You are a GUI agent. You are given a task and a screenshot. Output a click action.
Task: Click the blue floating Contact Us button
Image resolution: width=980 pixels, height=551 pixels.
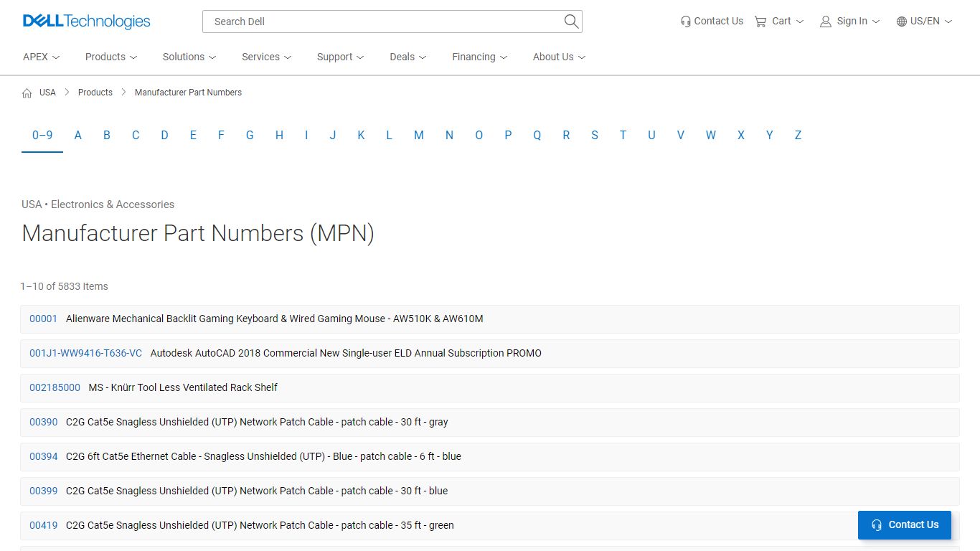[904, 525]
